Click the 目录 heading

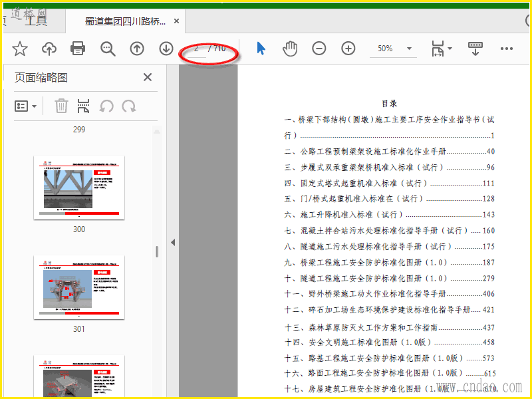(389, 104)
